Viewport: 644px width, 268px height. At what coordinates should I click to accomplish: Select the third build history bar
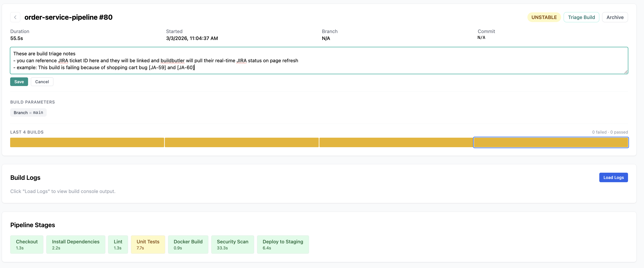396,142
